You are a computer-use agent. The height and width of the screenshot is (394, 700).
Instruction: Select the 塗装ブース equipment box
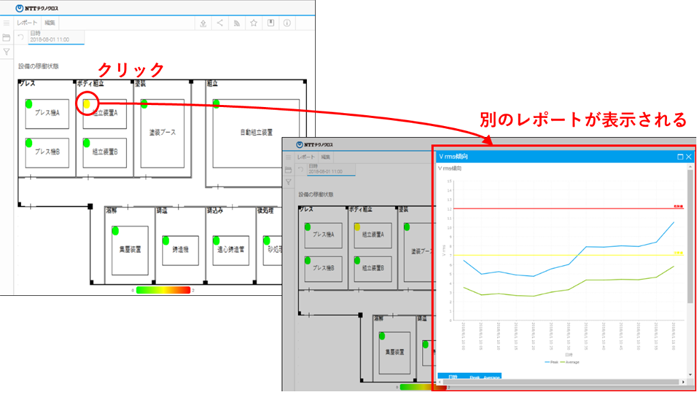tap(162, 133)
